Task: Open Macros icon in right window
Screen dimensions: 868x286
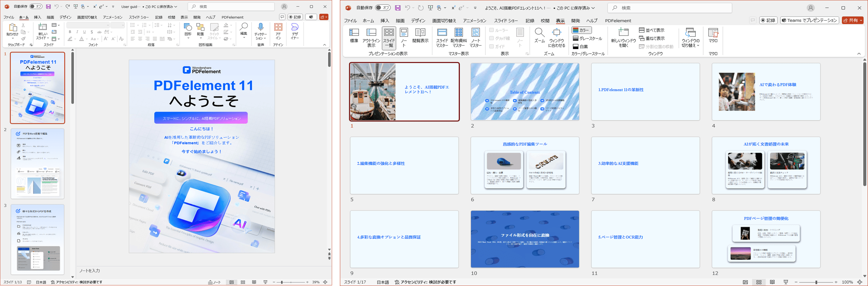Action: click(713, 32)
